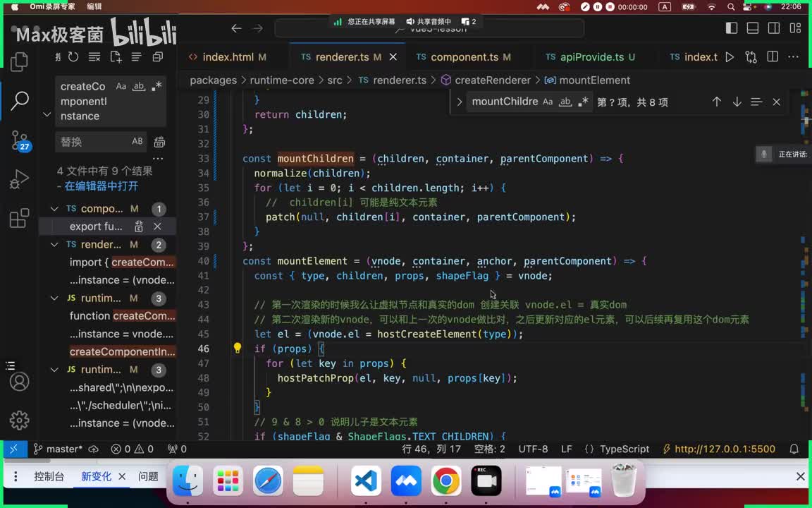Clear all search results
The width and height of the screenshot is (812, 508).
tap(94, 57)
